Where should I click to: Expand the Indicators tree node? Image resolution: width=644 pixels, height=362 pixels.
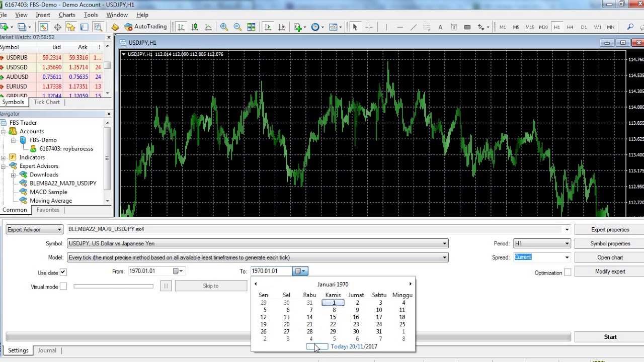coord(4,157)
